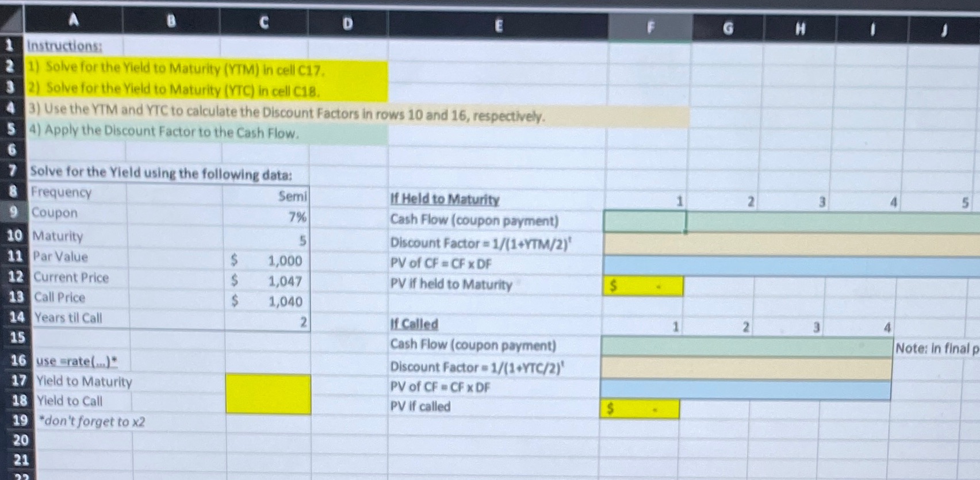Click the par value "1,000"

click(285, 260)
